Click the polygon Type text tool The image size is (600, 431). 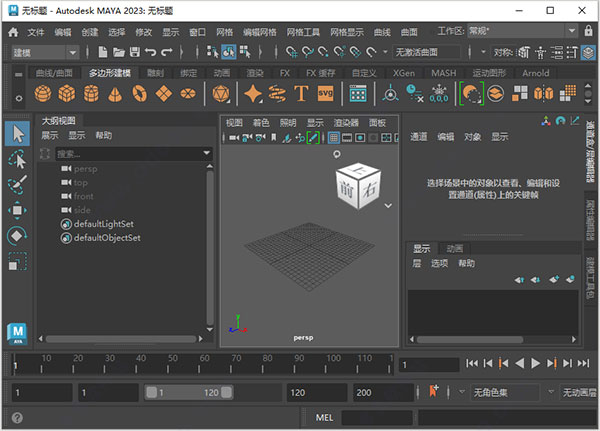click(x=301, y=94)
